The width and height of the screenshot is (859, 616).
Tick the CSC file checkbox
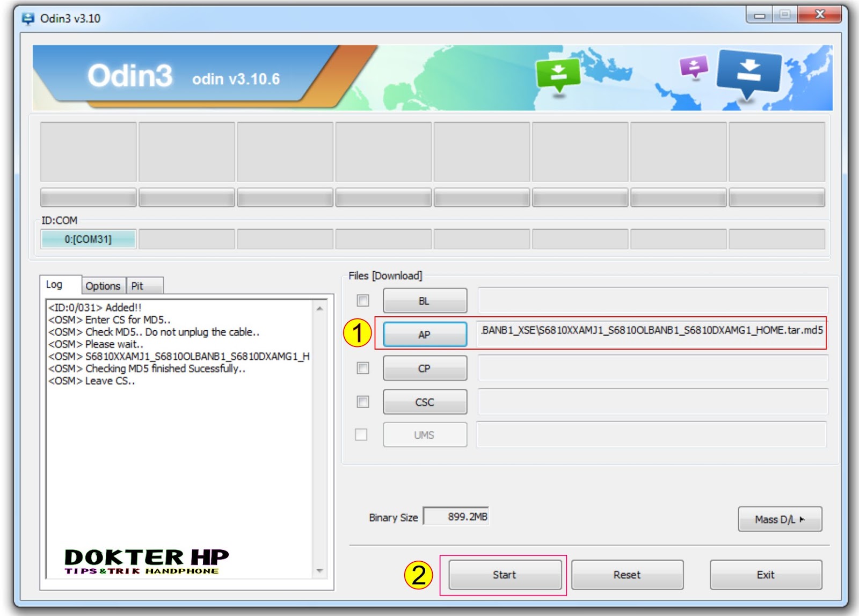point(363,402)
